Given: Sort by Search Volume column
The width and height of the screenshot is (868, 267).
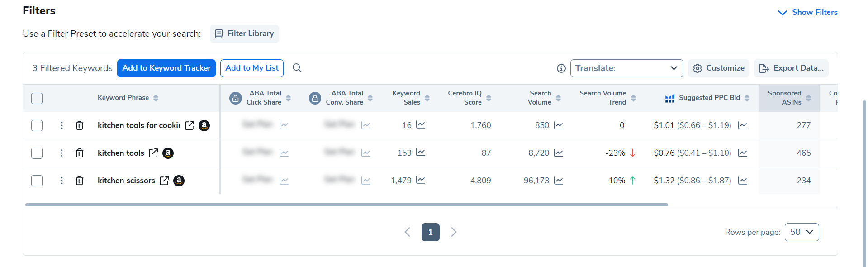Looking at the screenshot, I should tap(558, 98).
